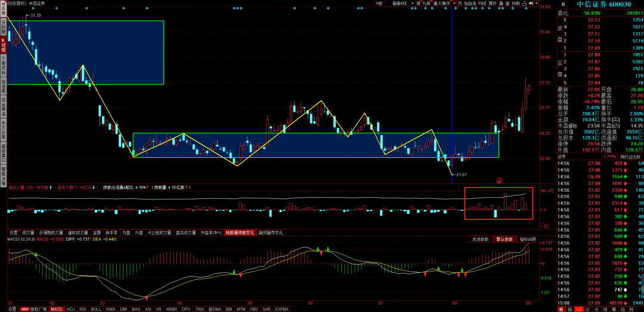
Task: Open 综合排名 sidebar tab
Action: click(3, 106)
